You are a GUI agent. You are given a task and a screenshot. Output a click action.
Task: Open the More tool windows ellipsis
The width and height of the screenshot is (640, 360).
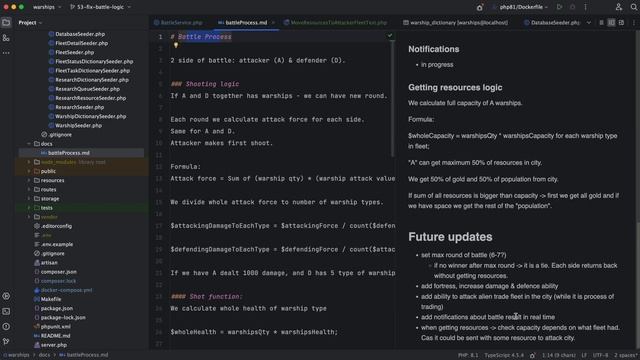click(x=6, y=53)
